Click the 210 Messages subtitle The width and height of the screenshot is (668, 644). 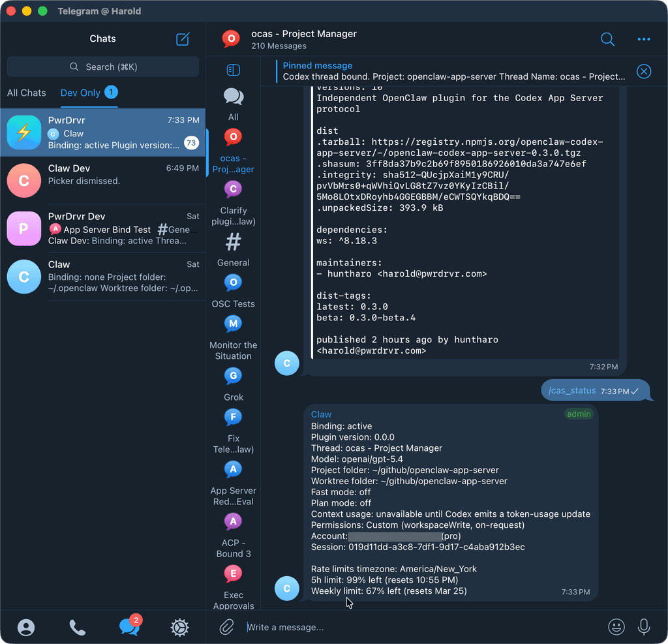point(279,46)
